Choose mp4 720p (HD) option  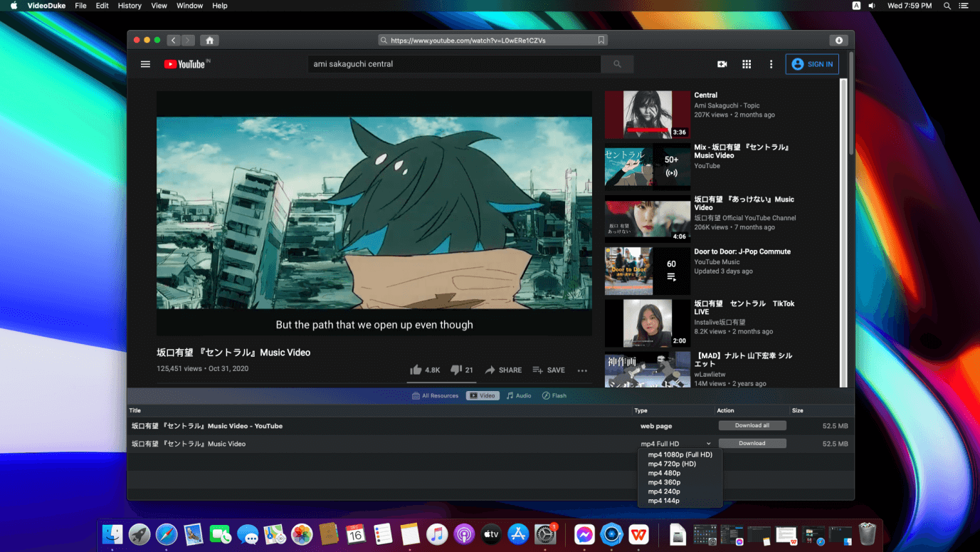point(680,464)
